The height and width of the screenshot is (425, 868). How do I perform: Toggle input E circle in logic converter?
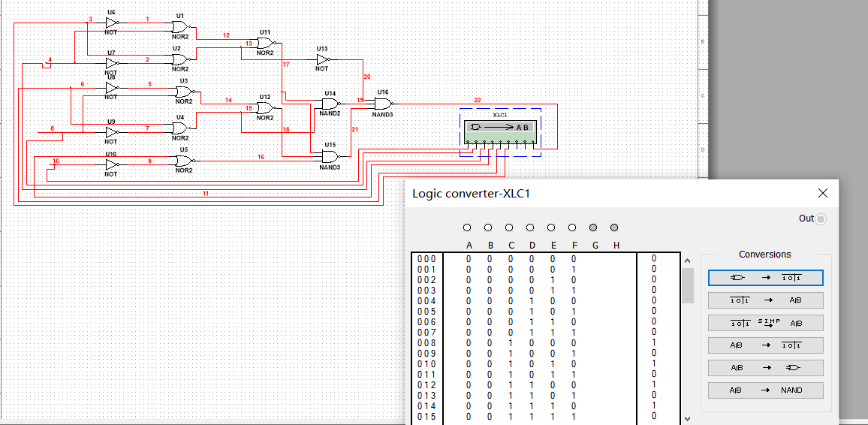(x=551, y=228)
